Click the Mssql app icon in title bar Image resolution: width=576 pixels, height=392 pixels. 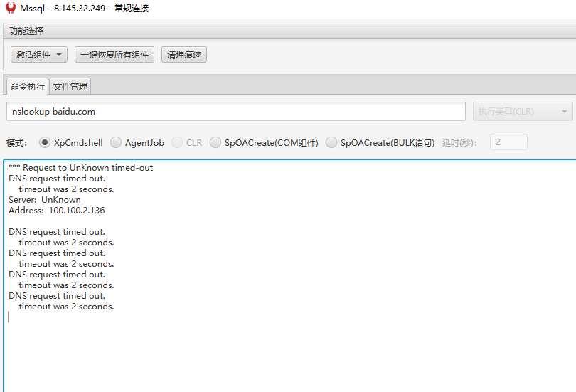click(x=11, y=9)
